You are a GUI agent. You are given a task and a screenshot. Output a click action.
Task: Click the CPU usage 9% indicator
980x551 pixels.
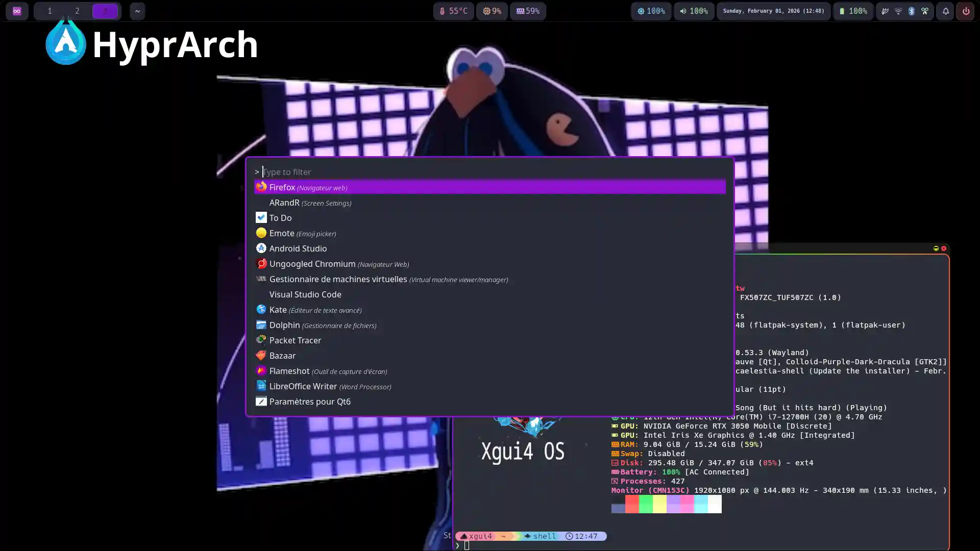[492, 11]
